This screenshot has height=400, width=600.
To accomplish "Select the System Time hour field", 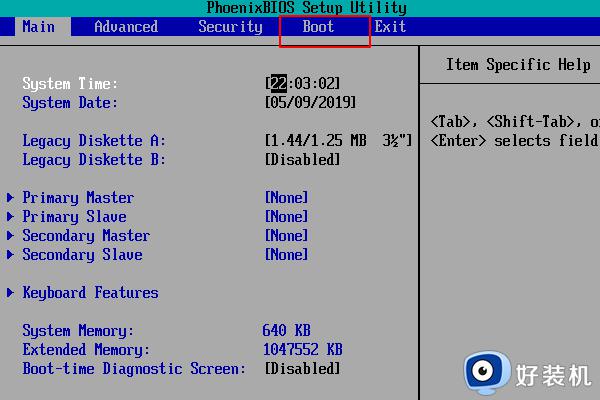I will [x=279, y=83].
